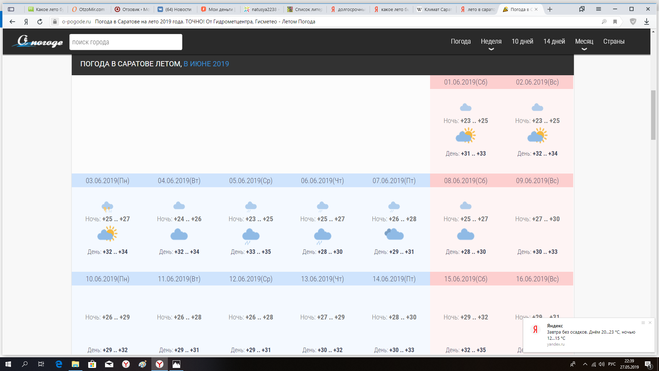The height and width of the screenshot is (371, 659).
Task: Open File Explorer from the taskbar
Action: coord(75,364)
